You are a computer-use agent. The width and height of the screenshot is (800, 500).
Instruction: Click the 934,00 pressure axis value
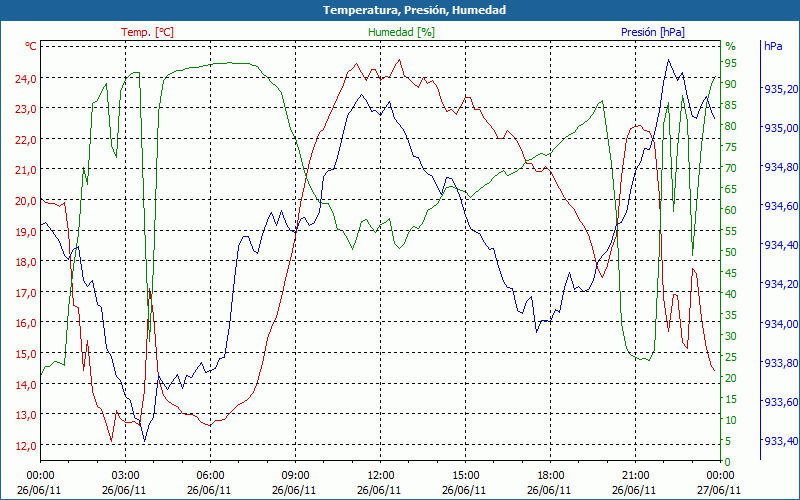(x=781, y=323)
